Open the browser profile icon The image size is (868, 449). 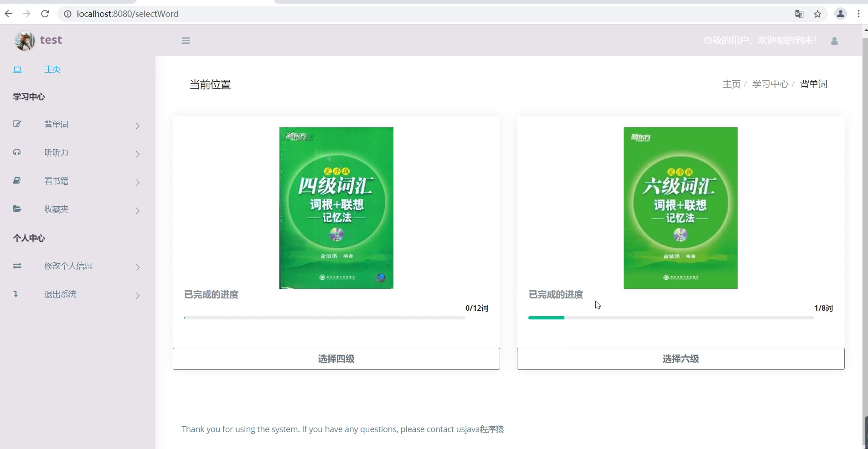click(x=841, y=14)
